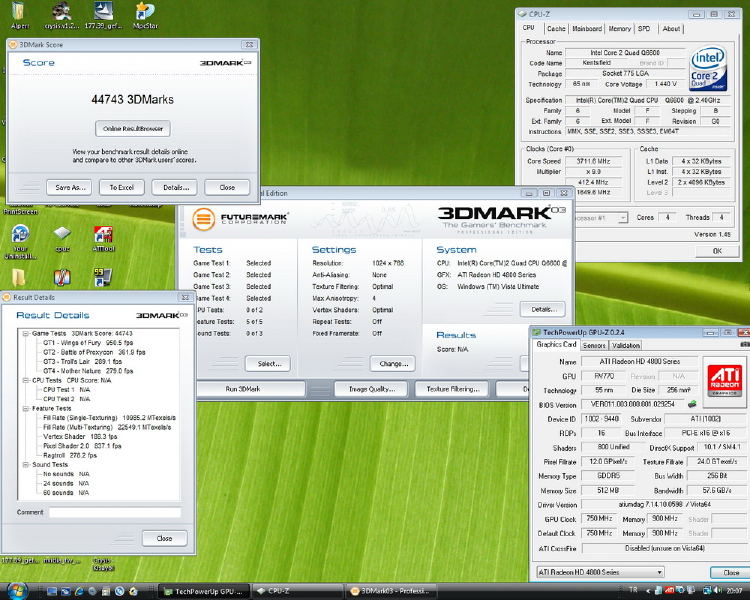This screenshot has width=750, height=600.
Task: Switch to the Sensors tab in GPU-Z
Action: click(594, 345)
